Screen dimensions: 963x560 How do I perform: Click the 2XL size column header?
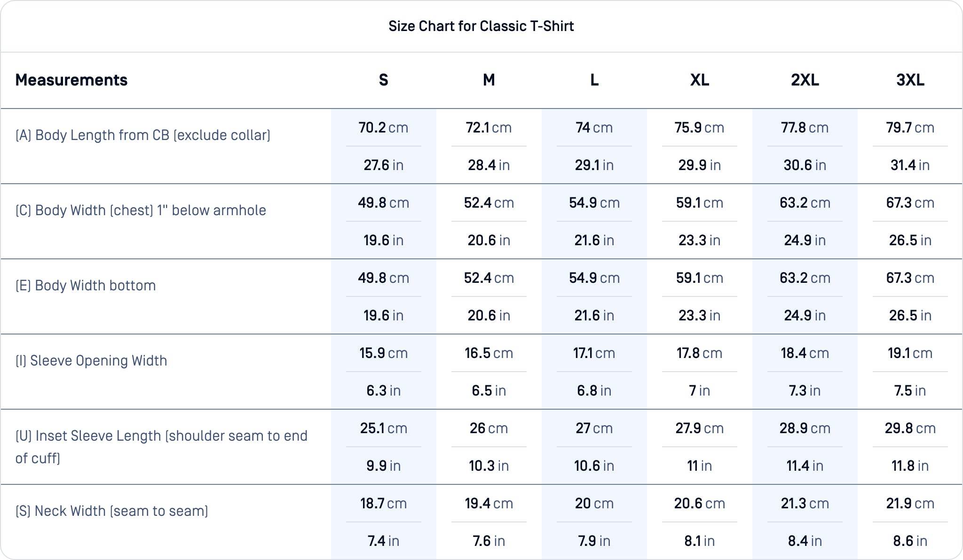(805, 80)
